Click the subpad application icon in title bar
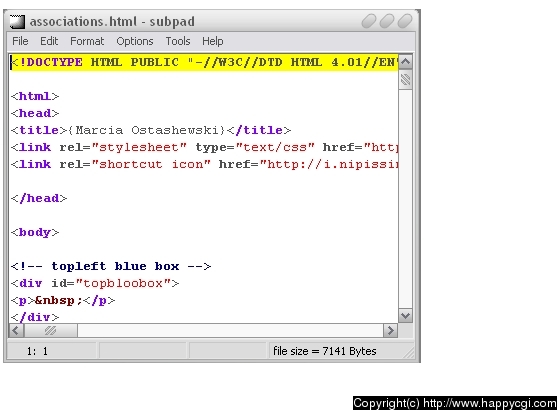 (17, 21)
